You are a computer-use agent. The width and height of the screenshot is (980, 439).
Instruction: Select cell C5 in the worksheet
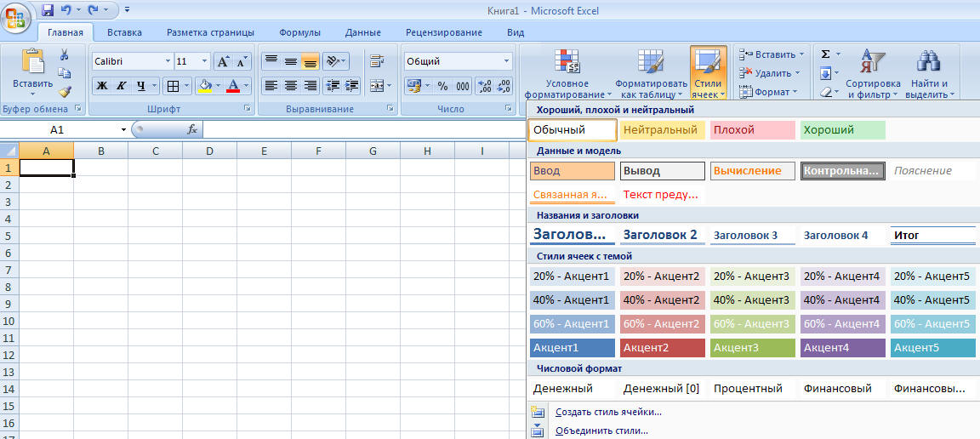(x=155, y=236)
